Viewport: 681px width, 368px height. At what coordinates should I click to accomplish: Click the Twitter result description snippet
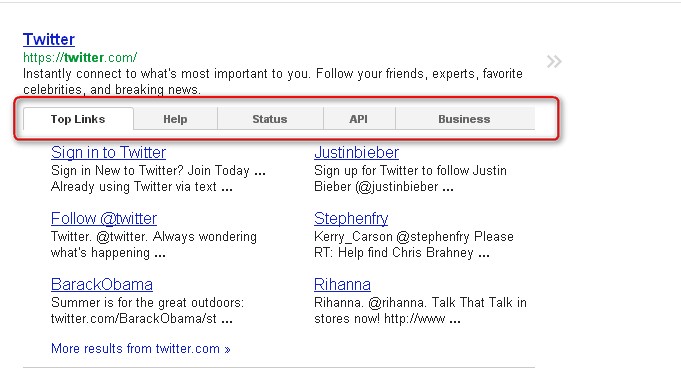coord(272,81)
